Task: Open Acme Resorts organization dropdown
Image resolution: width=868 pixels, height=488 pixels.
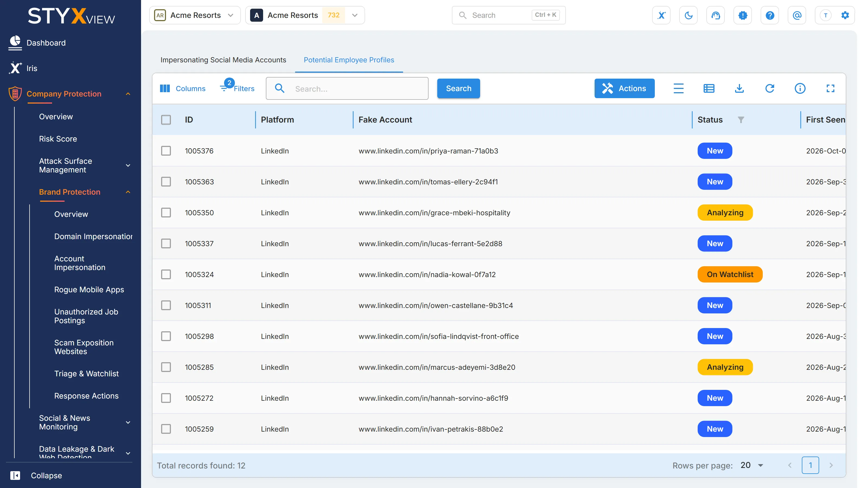Action: click(195, 15)
